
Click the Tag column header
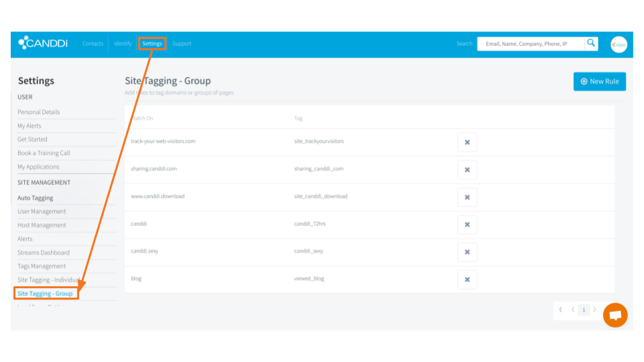click(298, 118)
